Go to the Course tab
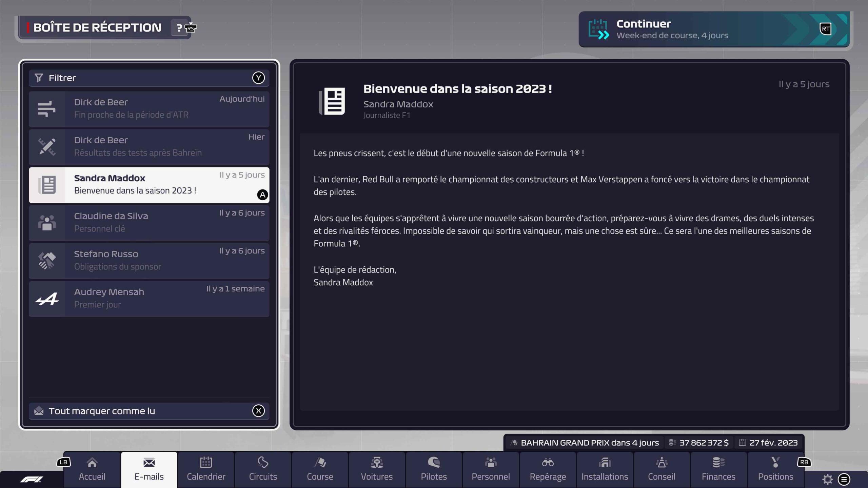Image resolution: width=868 pixels, height=488 pixels. coord(320,469)
